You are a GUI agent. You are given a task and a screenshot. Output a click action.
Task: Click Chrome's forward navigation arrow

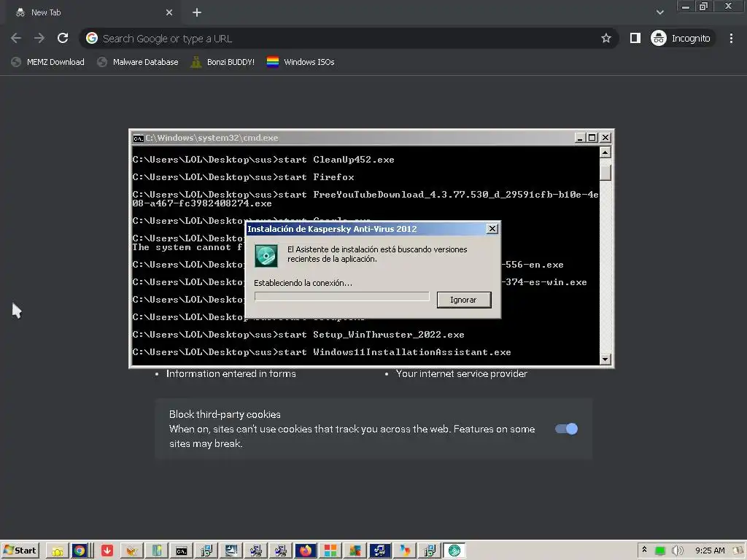[39, 38]
